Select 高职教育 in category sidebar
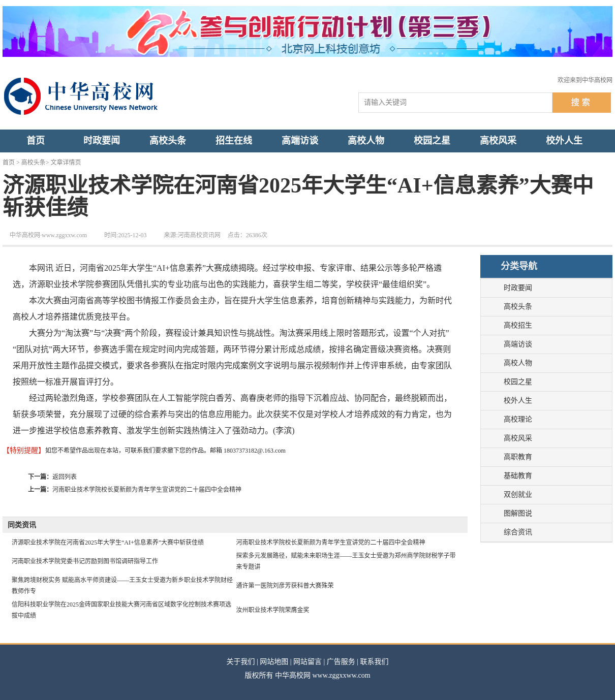The width and height of the screenshot is (615, 700). coord(518,457)
